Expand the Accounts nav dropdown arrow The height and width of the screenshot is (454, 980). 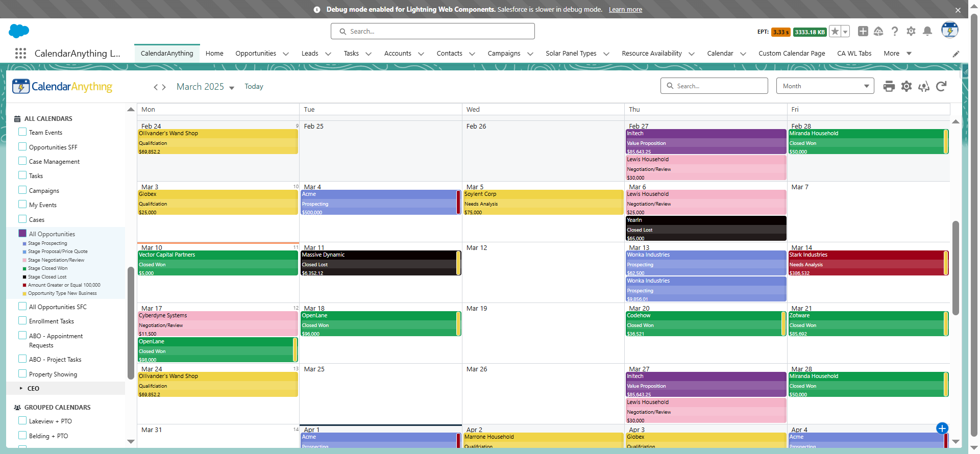point(421,54)
